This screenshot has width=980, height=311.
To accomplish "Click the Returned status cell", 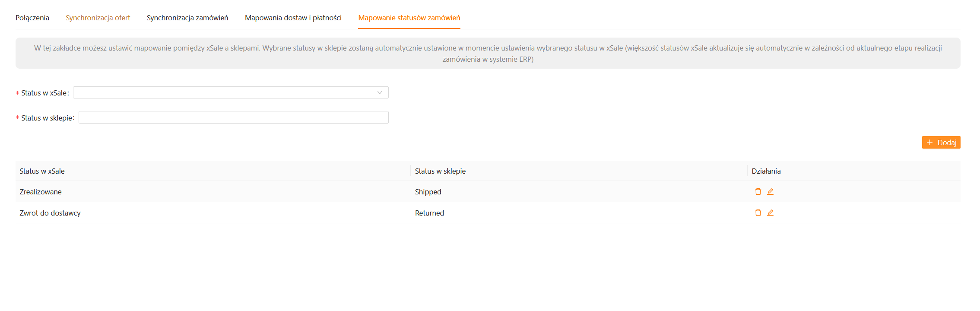I will (429, 213).
